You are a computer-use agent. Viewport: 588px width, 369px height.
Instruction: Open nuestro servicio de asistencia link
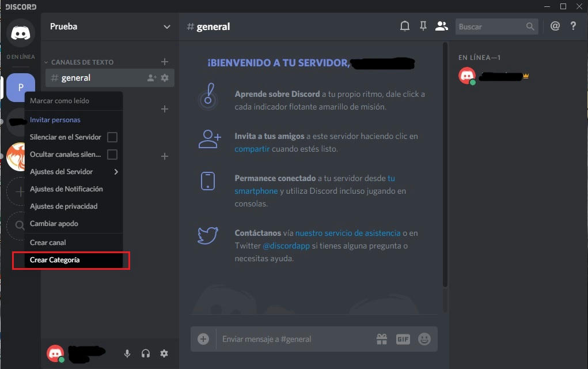[x=348, y=233]
